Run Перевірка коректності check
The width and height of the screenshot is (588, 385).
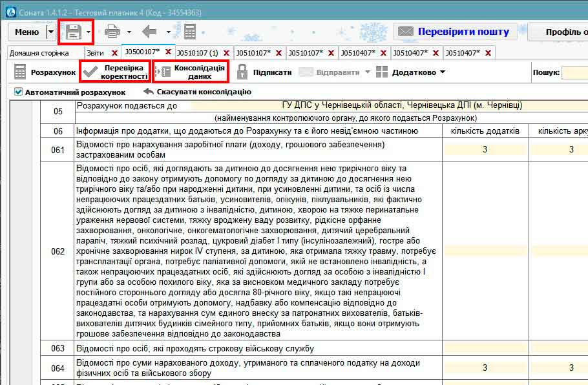(115, 72)
